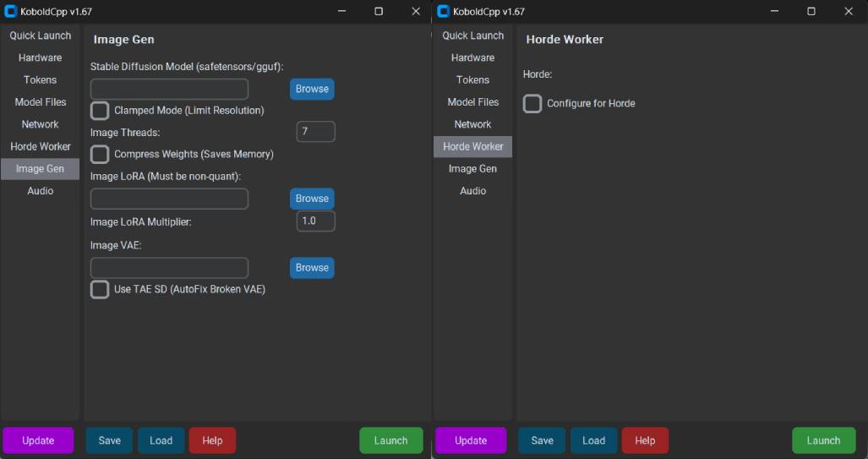
Task: Check Use TAE SD (AutoFix Broken VAE)
Action: coord(100,290)
